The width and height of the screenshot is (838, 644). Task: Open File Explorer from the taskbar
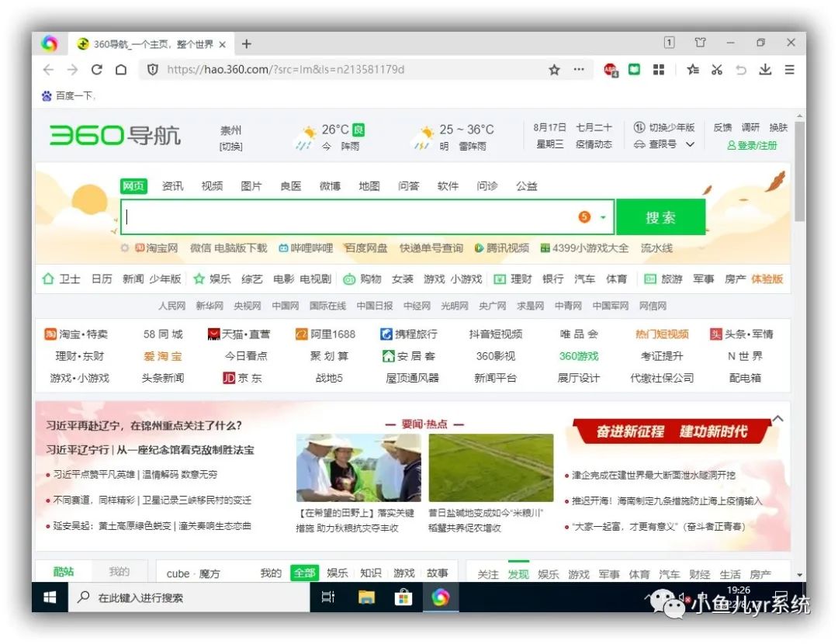tap(366, 597)
